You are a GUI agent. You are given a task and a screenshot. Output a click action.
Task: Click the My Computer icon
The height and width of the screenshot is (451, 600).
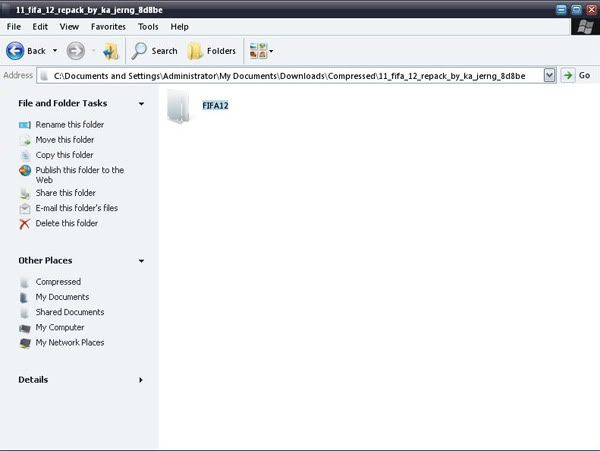click(x=25, y=328)
